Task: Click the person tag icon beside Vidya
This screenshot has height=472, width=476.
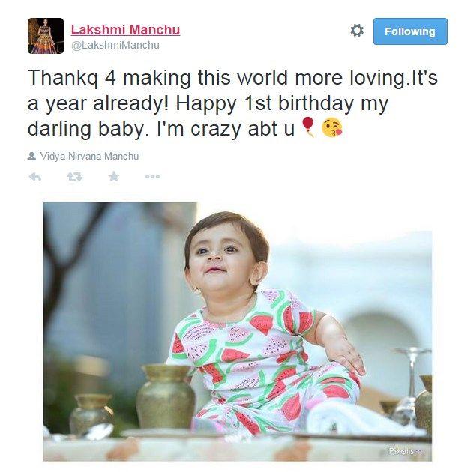Action: click(31, 156)
